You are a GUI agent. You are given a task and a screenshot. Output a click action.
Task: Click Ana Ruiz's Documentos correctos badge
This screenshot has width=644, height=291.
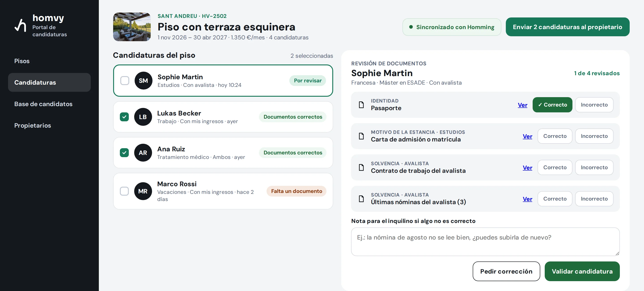[x=293, y=153]
